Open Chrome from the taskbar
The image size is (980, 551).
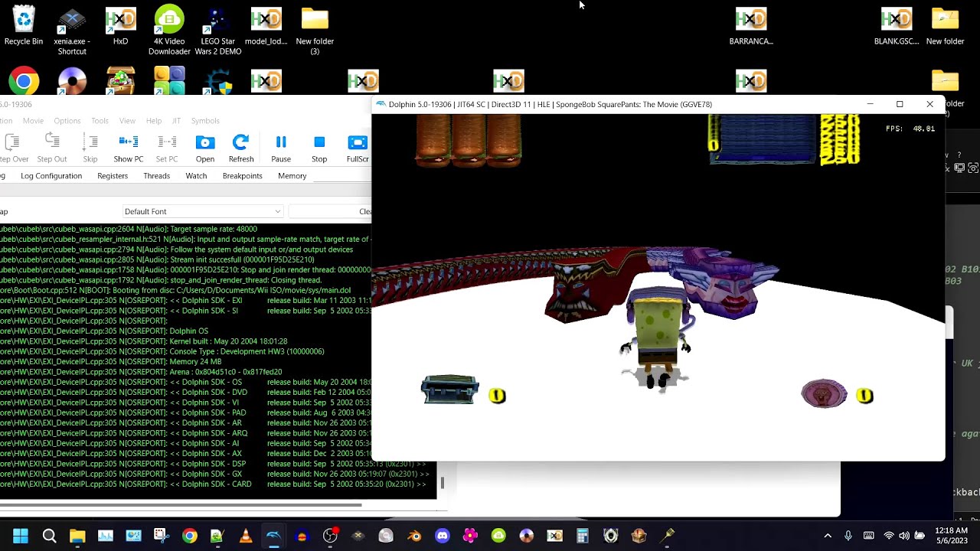point(189,536)
